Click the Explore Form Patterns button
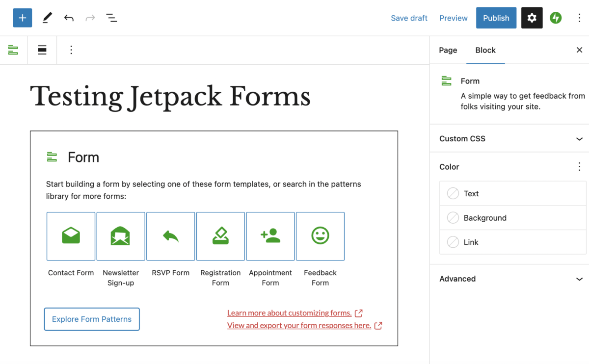The image size is (589, 364). point(92,319)
